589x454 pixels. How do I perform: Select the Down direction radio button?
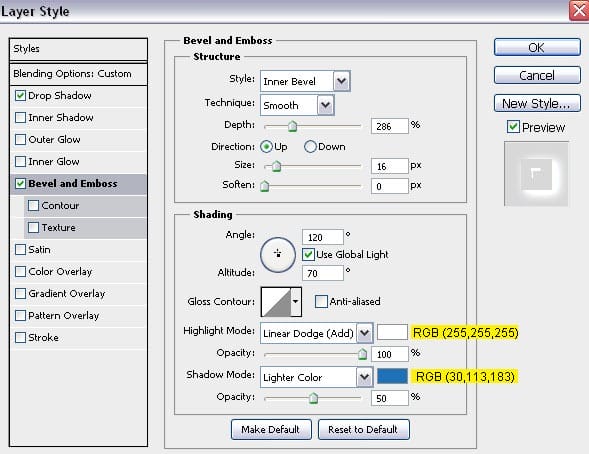coord(310,146)
